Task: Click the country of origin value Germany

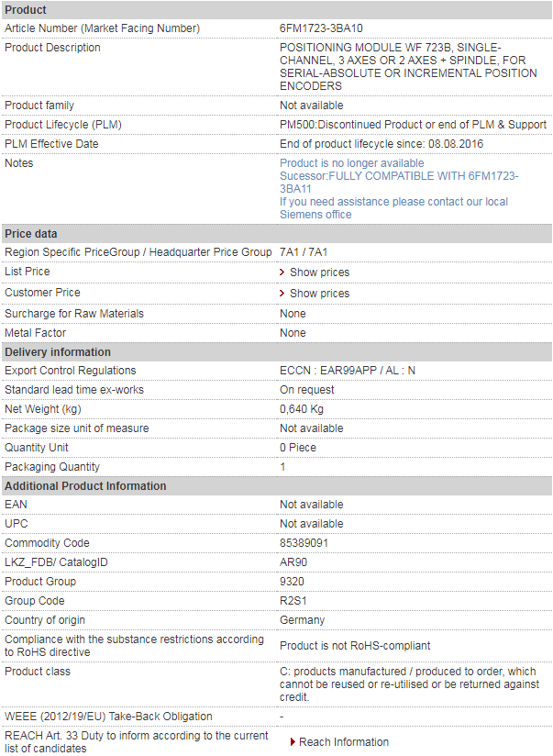Action: (x=303, y=620)
